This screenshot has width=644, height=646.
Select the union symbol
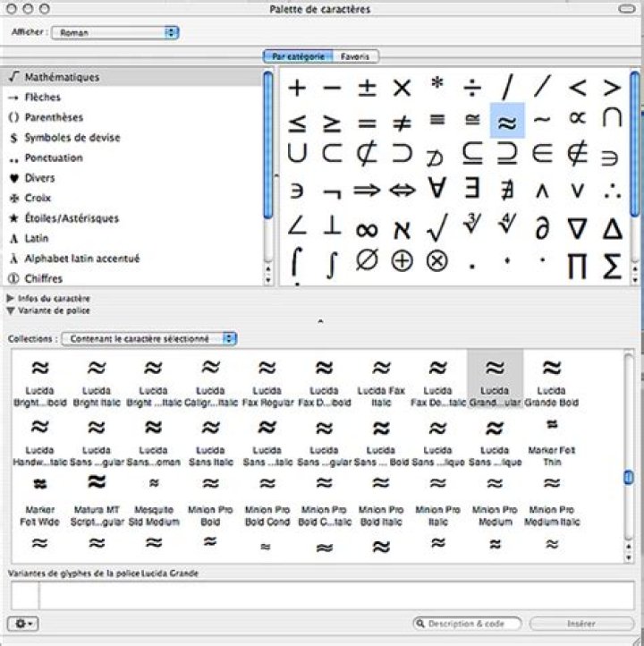[x=297, y=153]
